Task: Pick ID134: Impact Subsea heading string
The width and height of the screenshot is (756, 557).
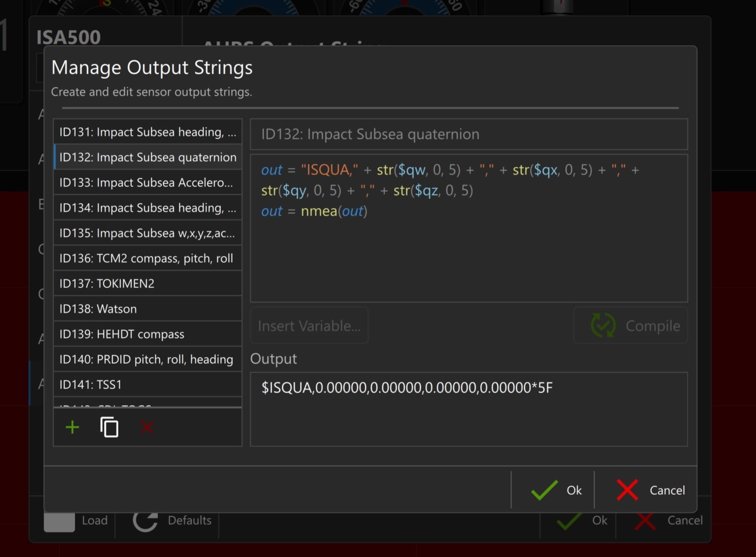Action: 147,208
